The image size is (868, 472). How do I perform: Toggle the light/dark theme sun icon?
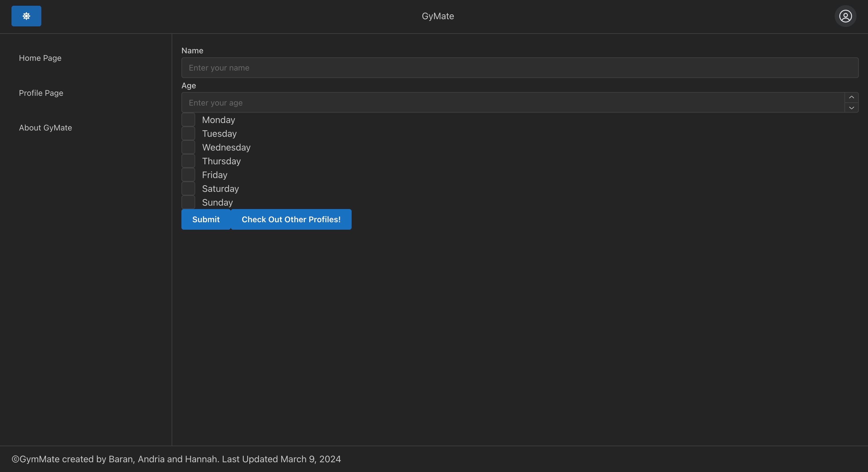[26, 16]
